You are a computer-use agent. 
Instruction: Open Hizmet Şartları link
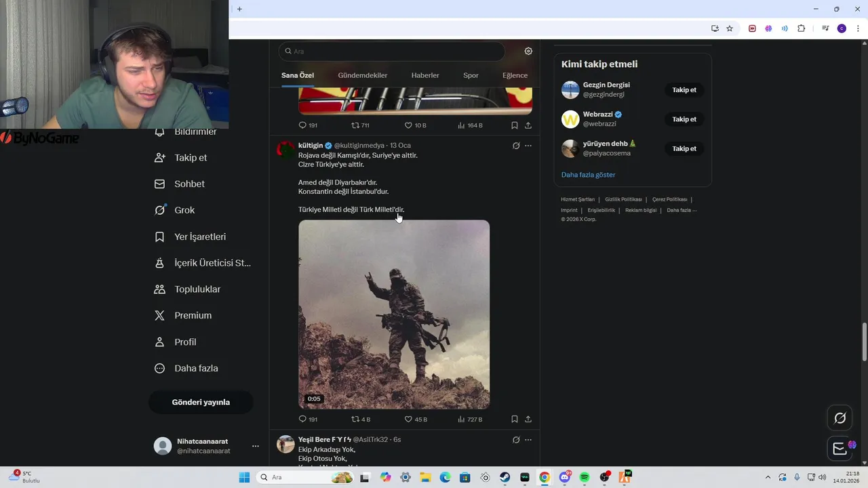(578, 199)
